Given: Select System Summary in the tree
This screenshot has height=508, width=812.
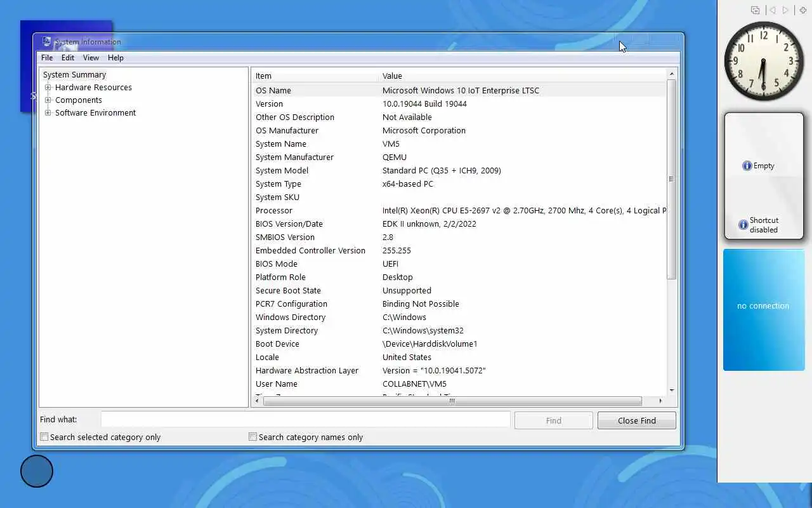Looking at the screenshot, I should [x=74, y=75].
